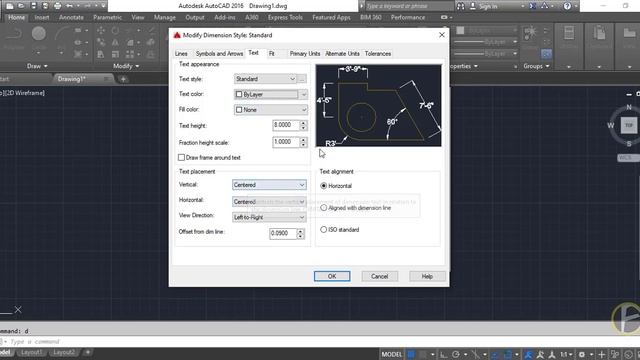
Task: Toggle Ortho mode icon in status bar
Action: tap(443, 354)
